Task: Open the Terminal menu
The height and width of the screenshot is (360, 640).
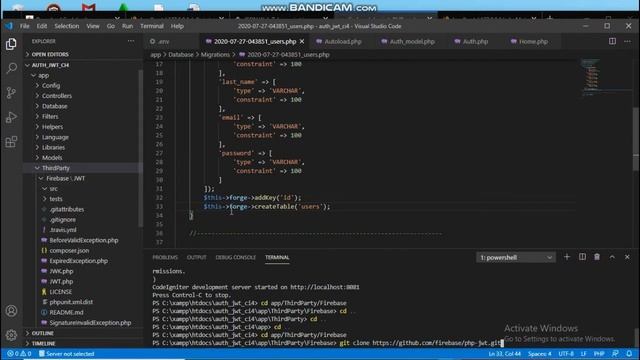Action: (x=152, y=26)
